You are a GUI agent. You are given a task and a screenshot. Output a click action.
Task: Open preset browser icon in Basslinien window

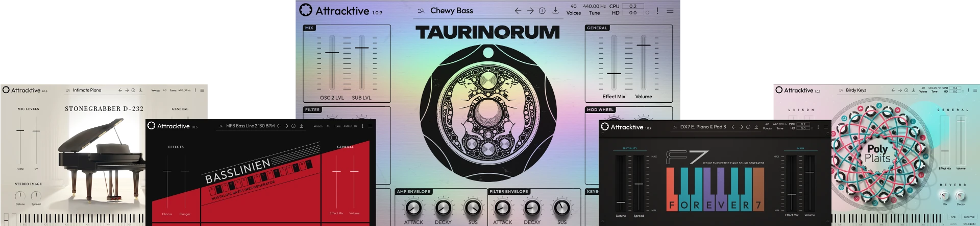pos(220,126)
